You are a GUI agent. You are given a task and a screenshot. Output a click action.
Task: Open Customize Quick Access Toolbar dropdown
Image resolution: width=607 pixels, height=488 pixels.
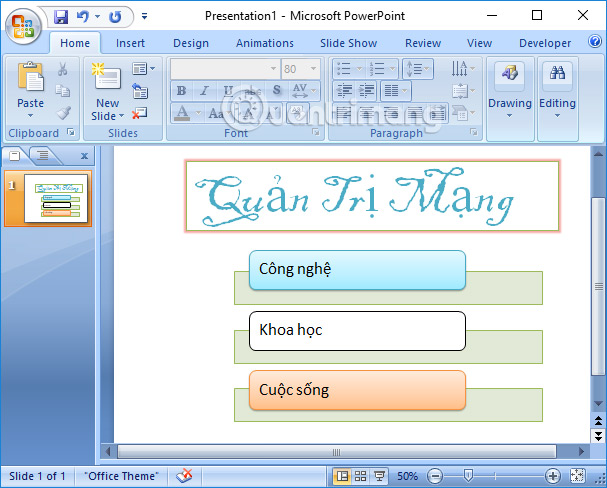pyautogui.click(x=144, y=17)
